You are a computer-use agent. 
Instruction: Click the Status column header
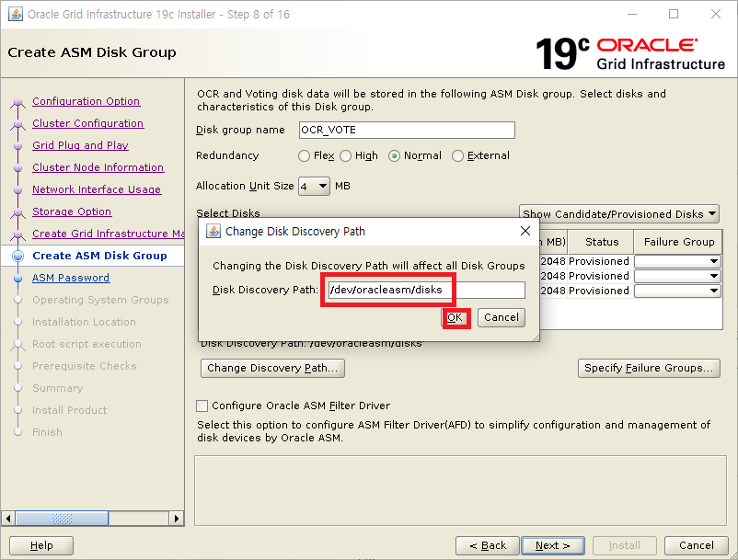pyautogui.click(x=601, y=242)
